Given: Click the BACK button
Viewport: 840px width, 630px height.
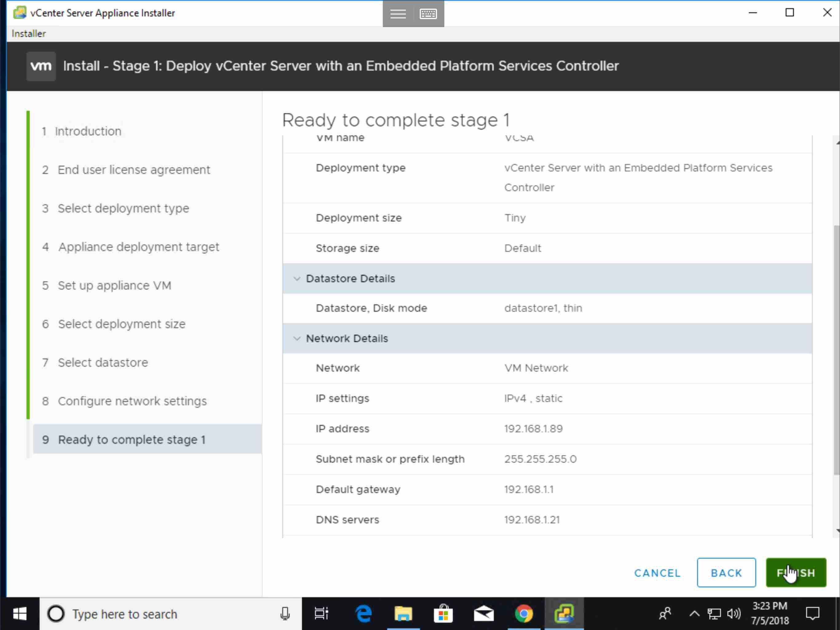Looking at the screenshot, I should coord(726,572).
